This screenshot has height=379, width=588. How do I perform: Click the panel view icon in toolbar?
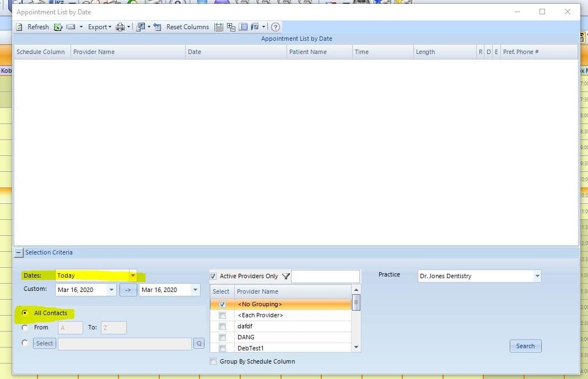243,27
